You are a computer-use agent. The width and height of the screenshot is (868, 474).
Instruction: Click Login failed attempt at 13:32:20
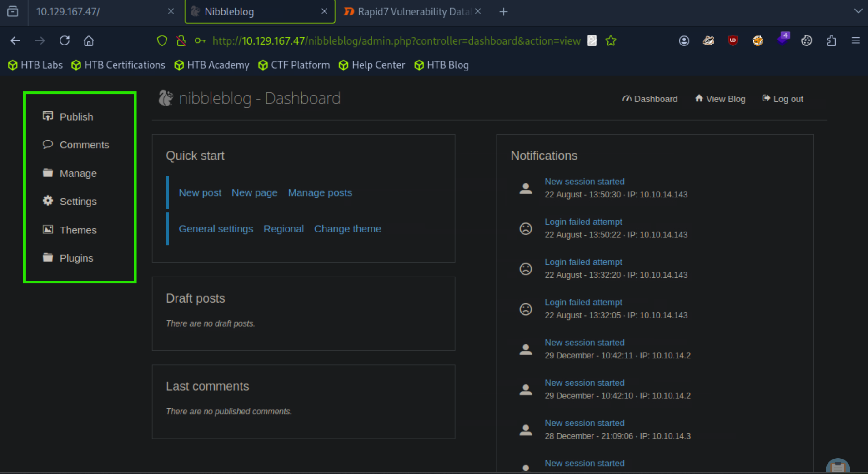(583, 262)
